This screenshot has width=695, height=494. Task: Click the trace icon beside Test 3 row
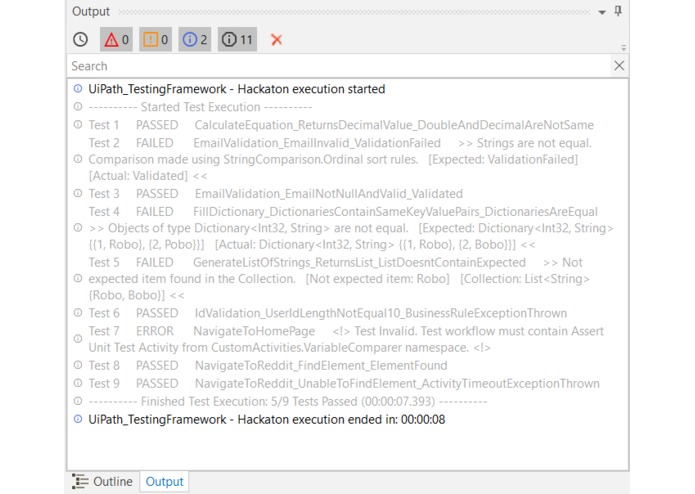tap(78, 193)
